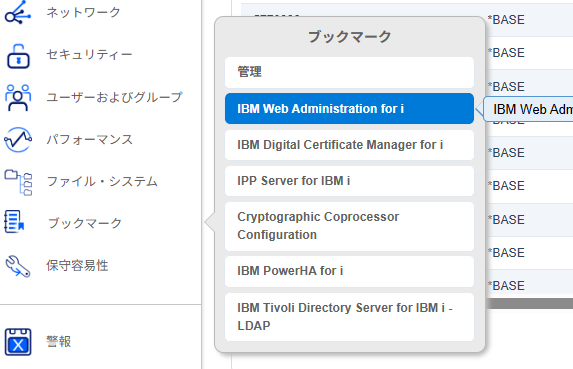Image resolution: width=573 pixels, height=369 pixels.
Task: Open the Performance graph icon
Action: click(18, 140)
